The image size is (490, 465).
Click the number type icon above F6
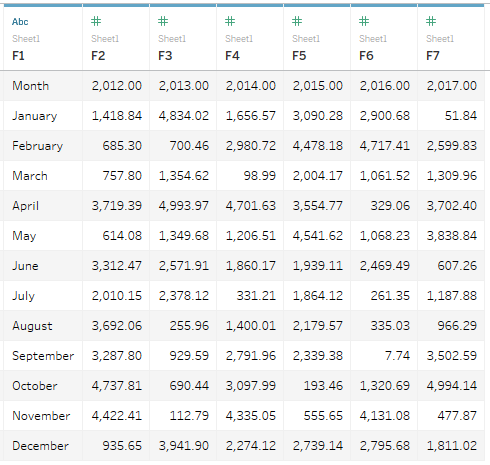coord(364,21)
